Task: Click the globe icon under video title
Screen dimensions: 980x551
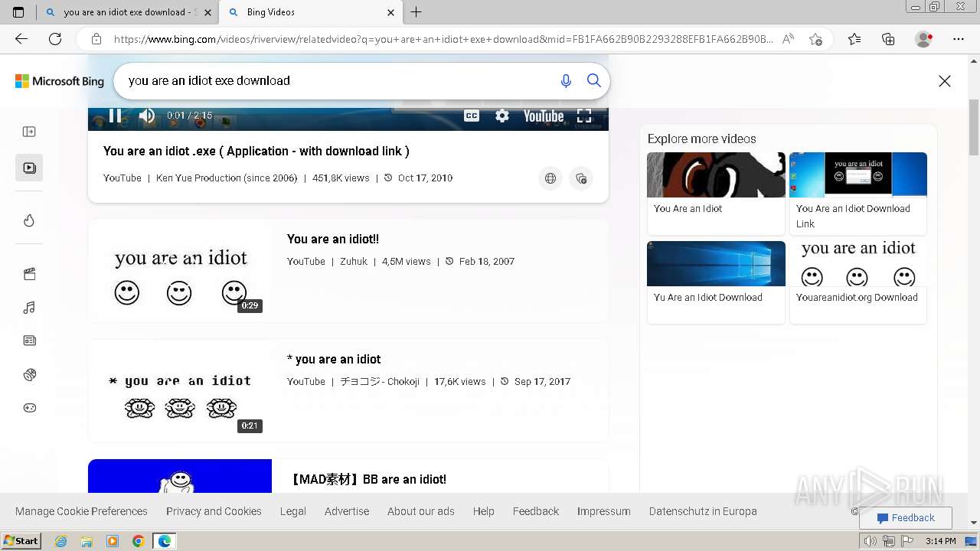Action: (x=550, y=178)
